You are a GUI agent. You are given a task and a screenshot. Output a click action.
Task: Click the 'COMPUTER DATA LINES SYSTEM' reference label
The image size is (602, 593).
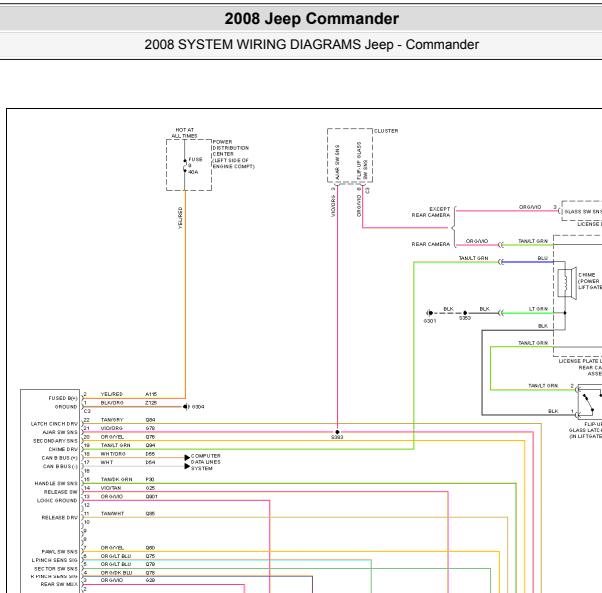(x=205, y=462)
